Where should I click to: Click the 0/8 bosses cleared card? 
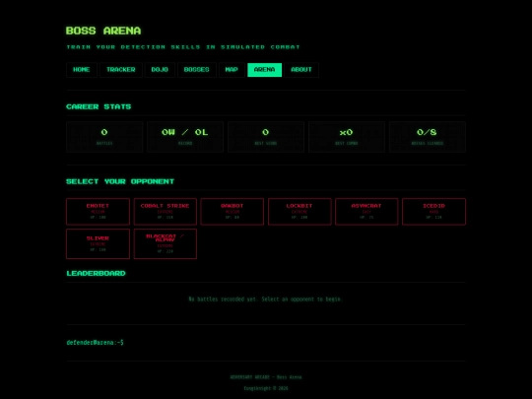(x=428, y=137)
